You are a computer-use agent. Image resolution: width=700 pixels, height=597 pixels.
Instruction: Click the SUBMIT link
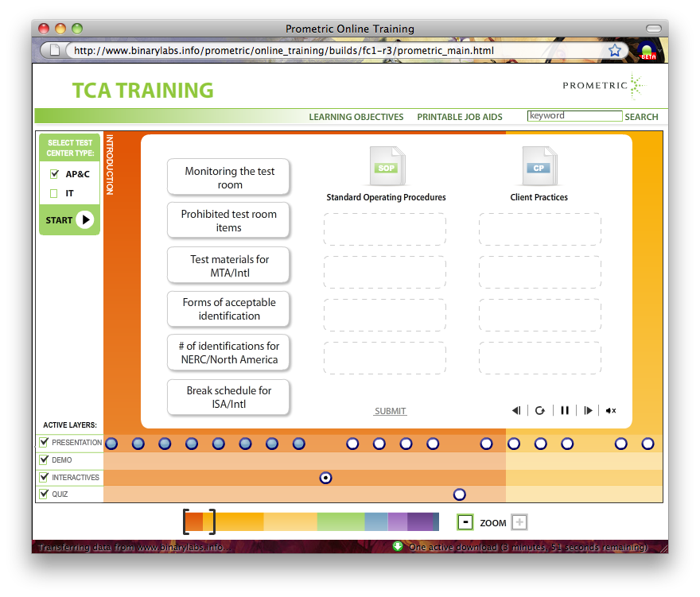[x=391, y=411]
